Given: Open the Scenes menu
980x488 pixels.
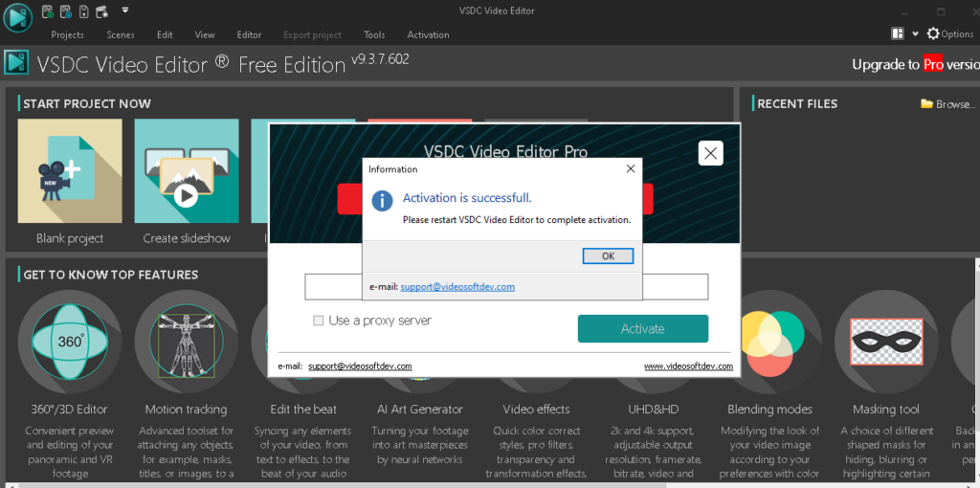Looking at the screenshot, I should [120, 35].
